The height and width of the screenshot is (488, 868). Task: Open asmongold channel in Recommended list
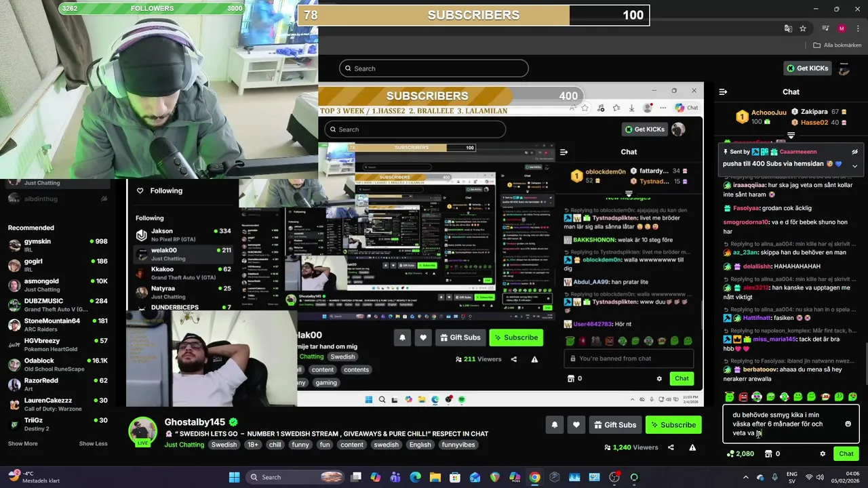click(58, 285)
